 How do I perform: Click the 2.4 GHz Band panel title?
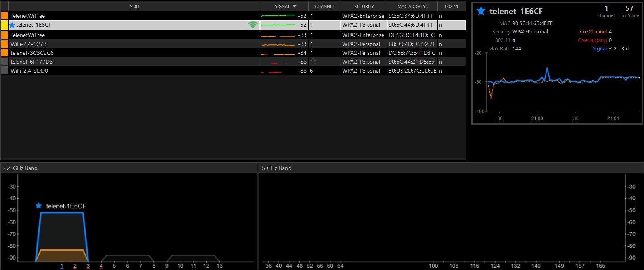pyautogui.click(x=20, y=168)
